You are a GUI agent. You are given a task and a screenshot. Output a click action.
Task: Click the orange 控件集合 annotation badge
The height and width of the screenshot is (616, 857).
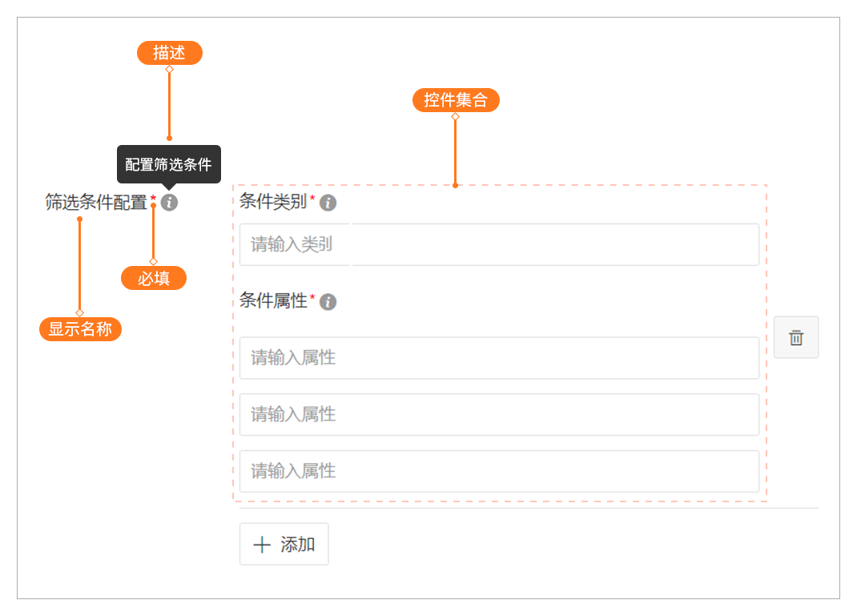pos(456,100)
